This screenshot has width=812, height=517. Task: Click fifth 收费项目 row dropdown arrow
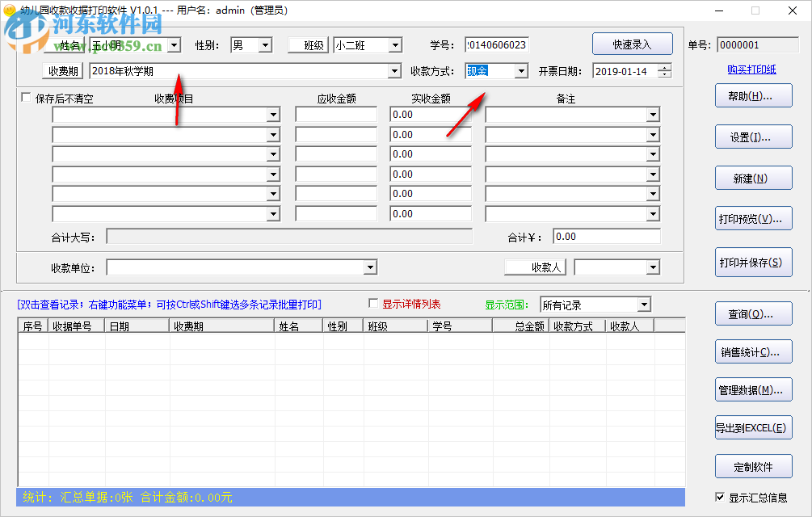273,194
